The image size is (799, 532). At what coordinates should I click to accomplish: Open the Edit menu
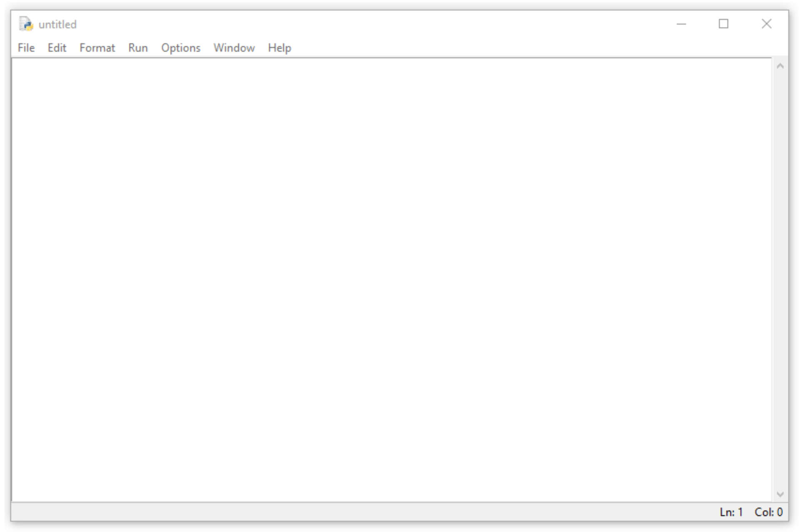coord(57,47)
